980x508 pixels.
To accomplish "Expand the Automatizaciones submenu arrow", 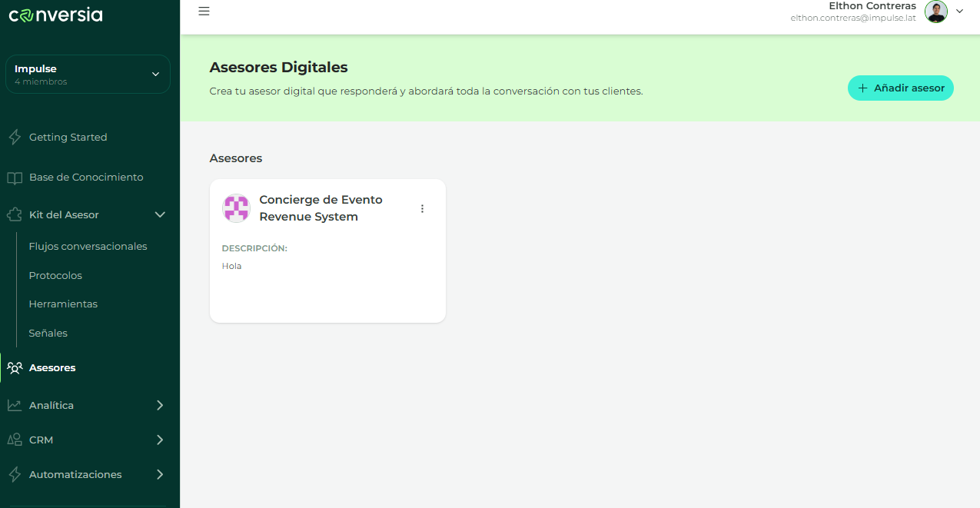I will pos(160,475).
